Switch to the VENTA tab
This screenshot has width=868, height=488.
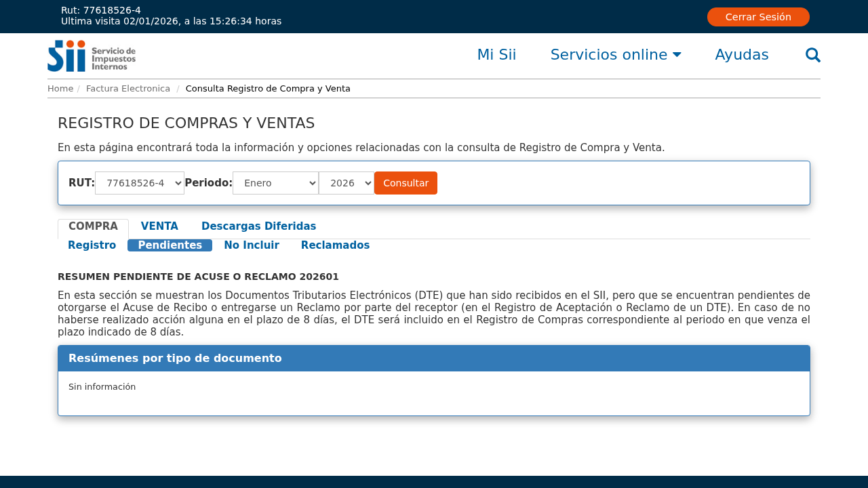coord(159,226)
